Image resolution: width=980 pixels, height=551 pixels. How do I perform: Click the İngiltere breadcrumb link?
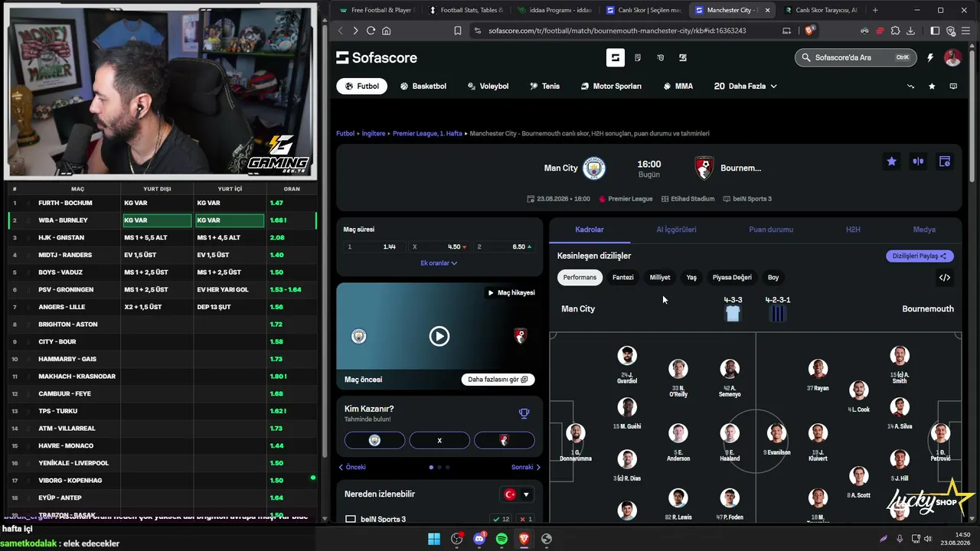(374, 134)
